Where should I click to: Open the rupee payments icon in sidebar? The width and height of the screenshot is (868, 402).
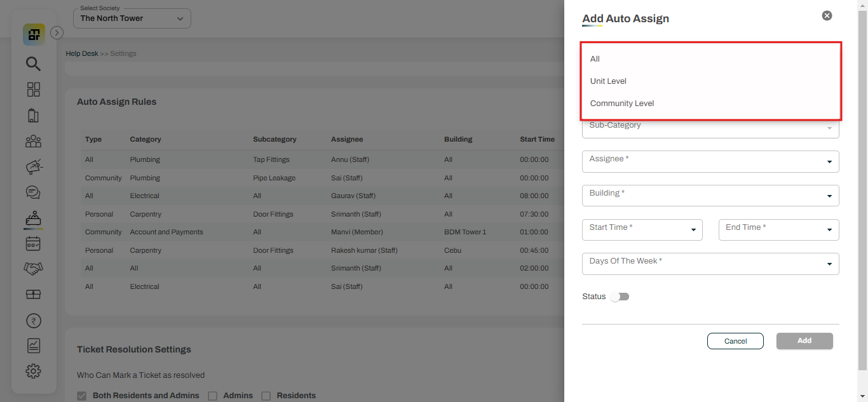pos(33,320)
